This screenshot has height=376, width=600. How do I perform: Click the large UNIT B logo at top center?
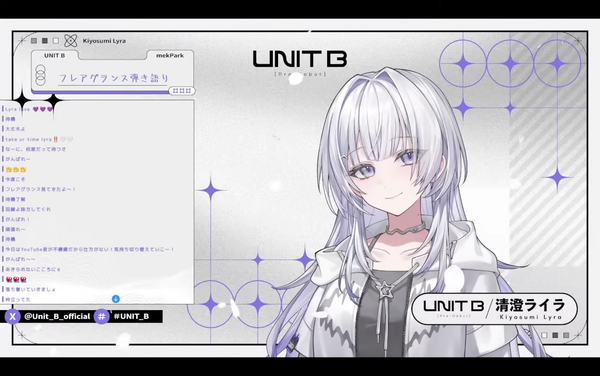(300, 59)
